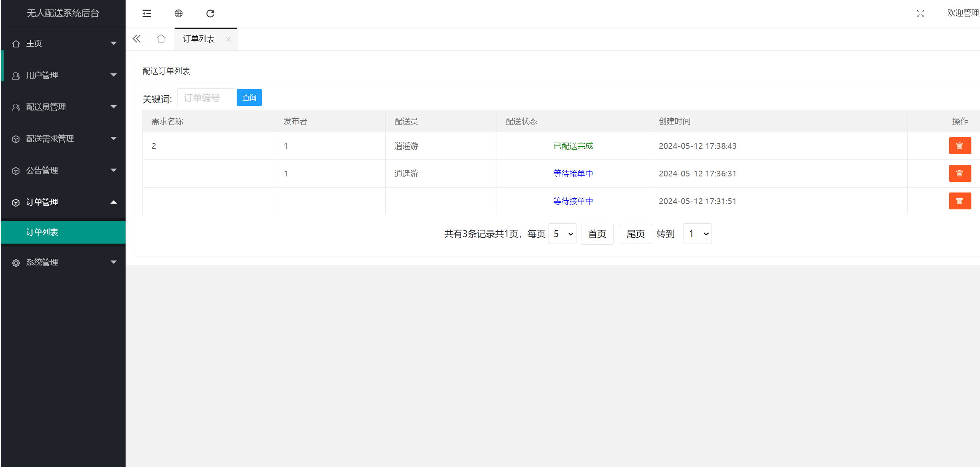Click the home icon in the breadcrumb bar
980x467 pixels.
(161, 38)
